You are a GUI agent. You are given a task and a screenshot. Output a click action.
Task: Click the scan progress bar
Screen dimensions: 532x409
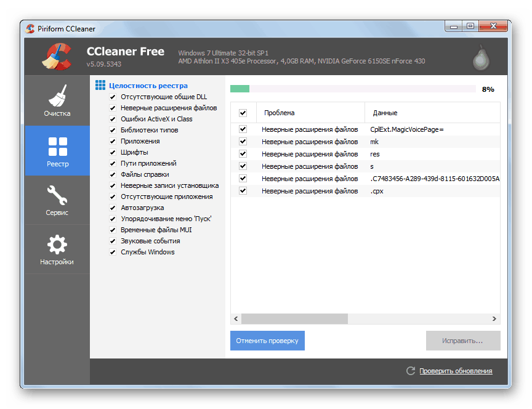point(353,89)
